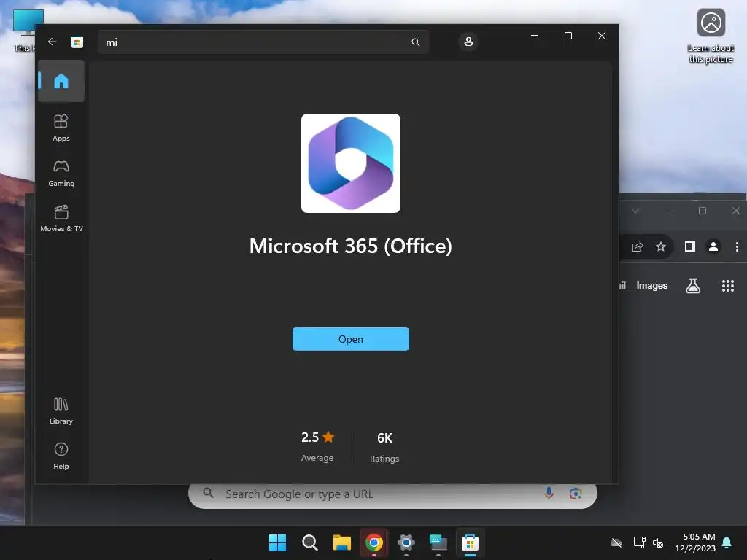Open Library in the Store sidebar
The image size is (747, 560).
[61, 411]
